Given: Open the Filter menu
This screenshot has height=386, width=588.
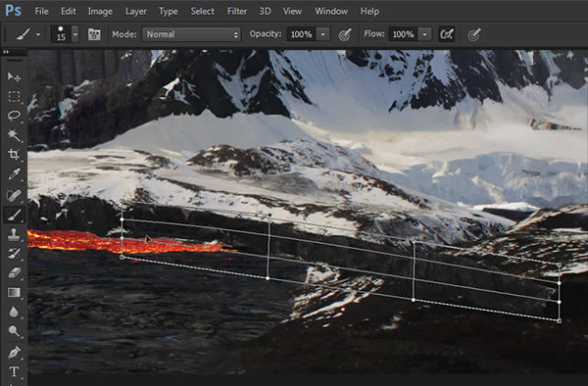Looking at the screenshot, I should tap(237, 11).
